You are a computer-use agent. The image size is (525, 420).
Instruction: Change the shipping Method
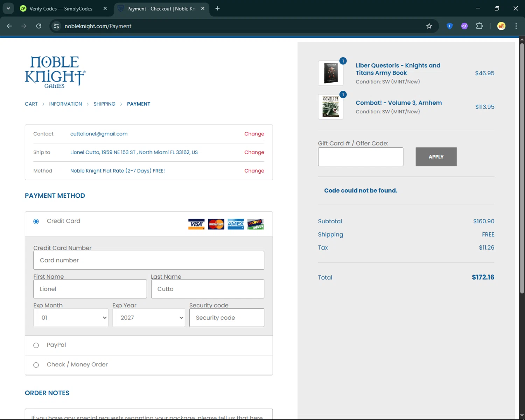click(x=254, y=171)
